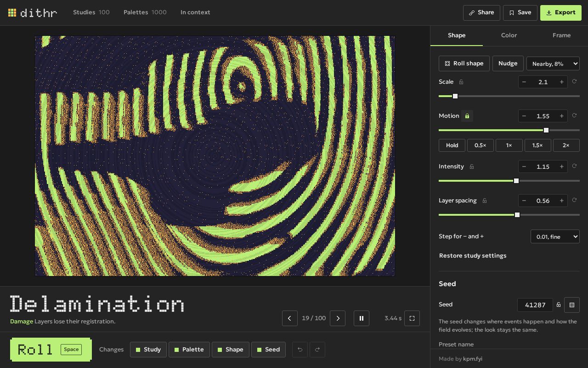The width and height of the screenshot is (588, 368).
Task: Open the Nearby, 8% dropdown
Action: click(553, 63)
